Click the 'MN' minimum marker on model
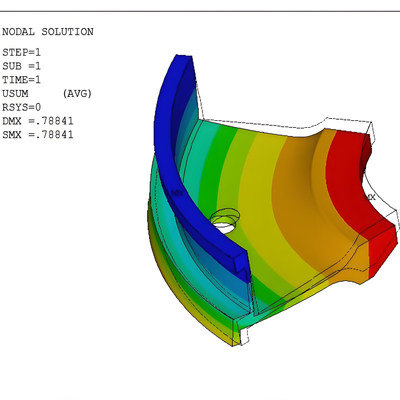 177,193
